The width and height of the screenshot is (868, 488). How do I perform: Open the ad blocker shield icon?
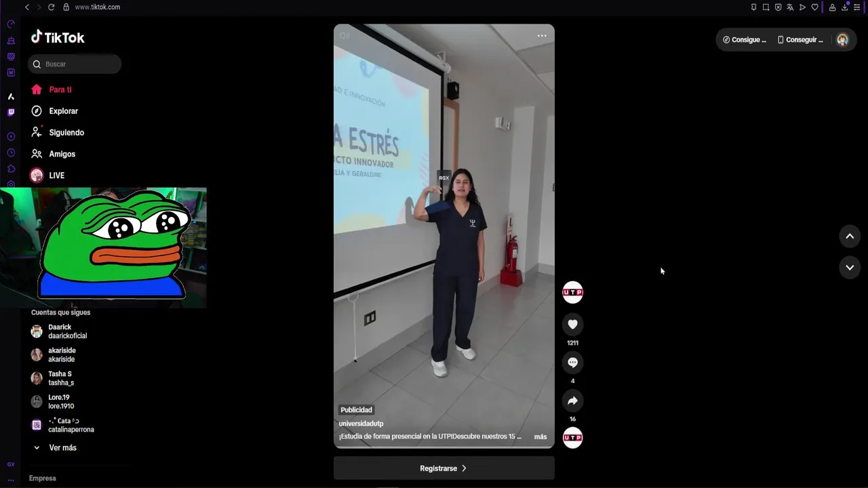778,7
